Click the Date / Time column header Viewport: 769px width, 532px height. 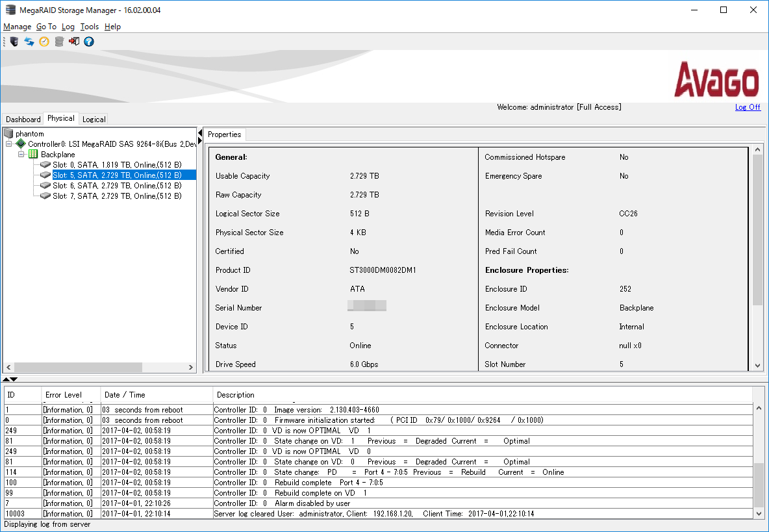point(157,395)
